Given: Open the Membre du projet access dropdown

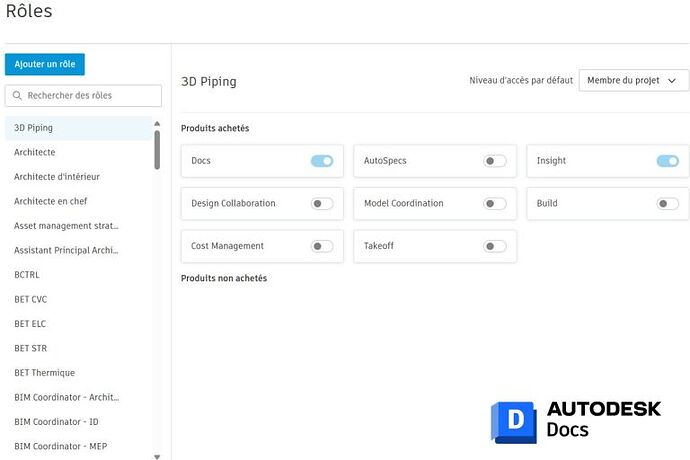Looking at the screenshot, I should click(634, 81).
